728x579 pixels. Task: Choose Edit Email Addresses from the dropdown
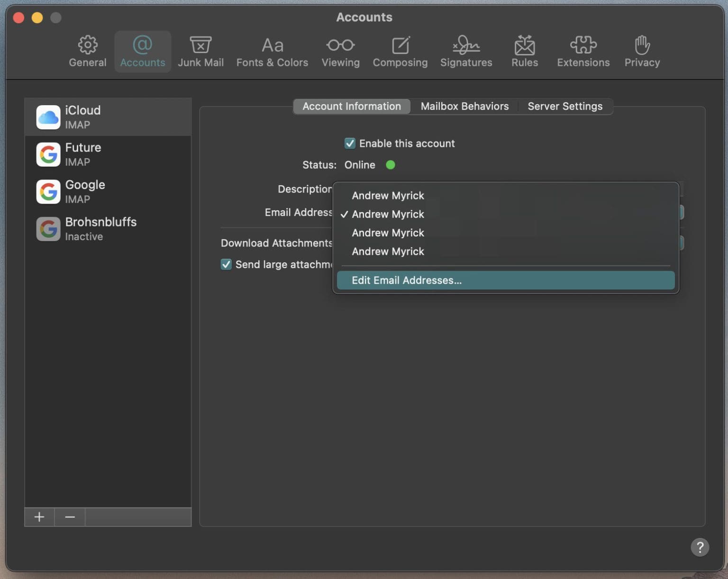coord(406,280)
